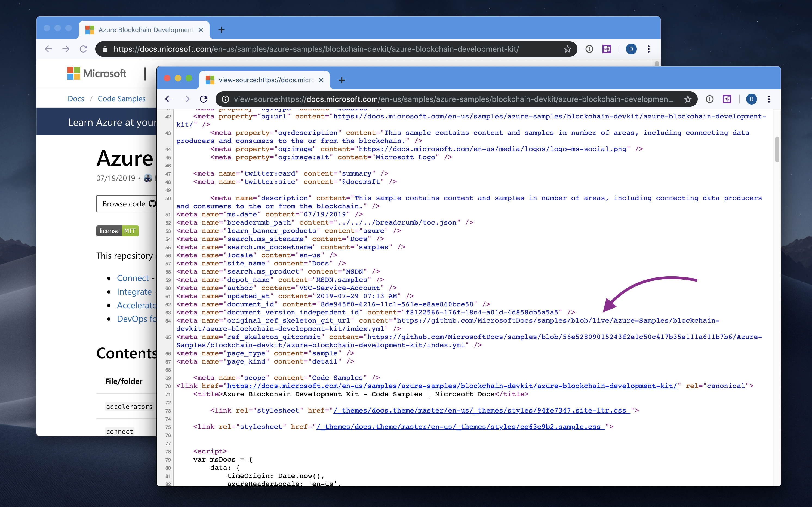Bookmark Azure Blockchain page with star

point(567,49)
